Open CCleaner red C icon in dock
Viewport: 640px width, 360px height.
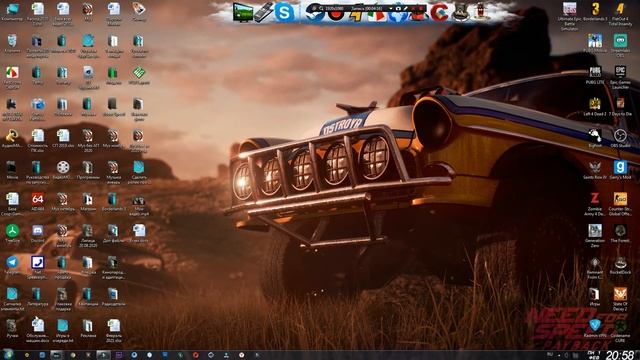pos(439,12)
